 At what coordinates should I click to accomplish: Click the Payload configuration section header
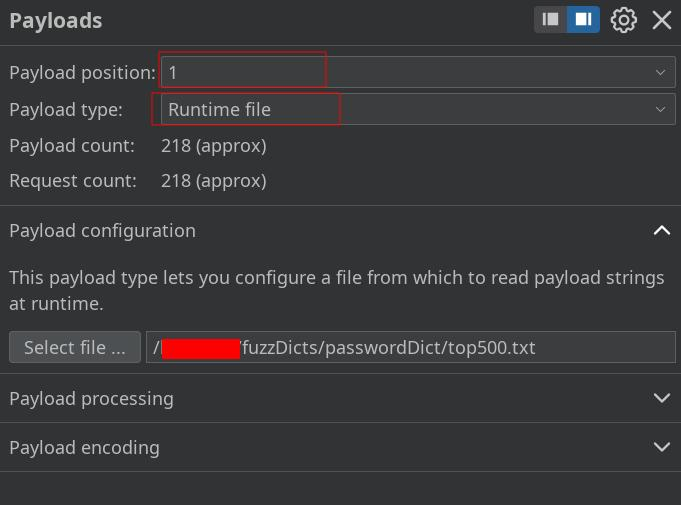[x=102, y=230]
